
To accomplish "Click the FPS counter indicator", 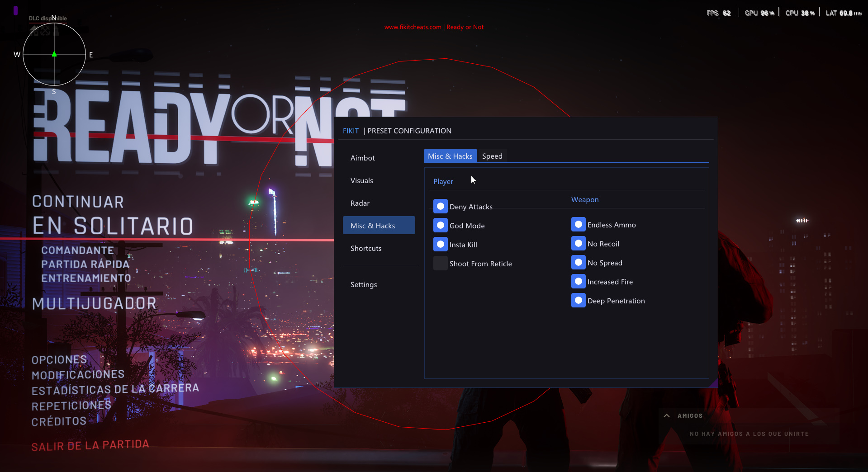I will pos(718,13).
